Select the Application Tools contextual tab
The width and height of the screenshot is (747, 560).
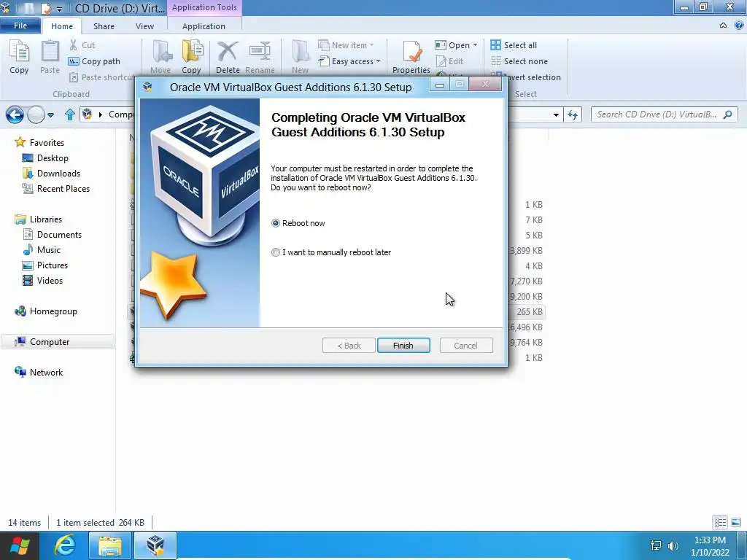(x=204, y=7)
